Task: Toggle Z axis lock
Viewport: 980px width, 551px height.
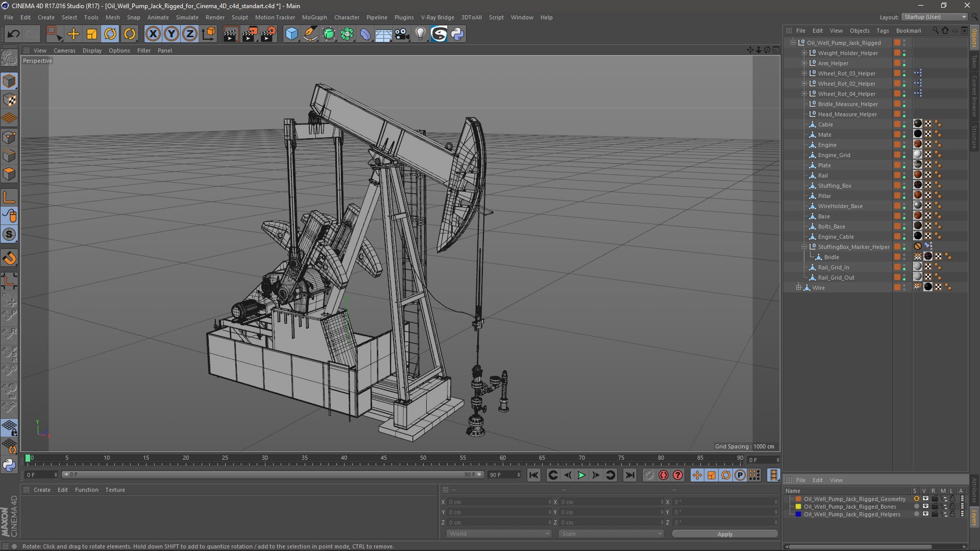Action: point(190,34)
